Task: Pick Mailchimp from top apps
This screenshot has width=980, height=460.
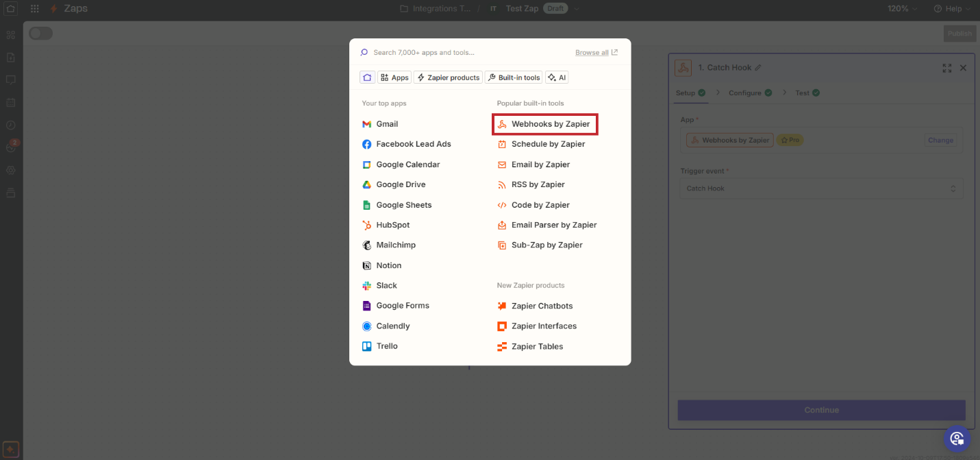Action: pos(389,245)
